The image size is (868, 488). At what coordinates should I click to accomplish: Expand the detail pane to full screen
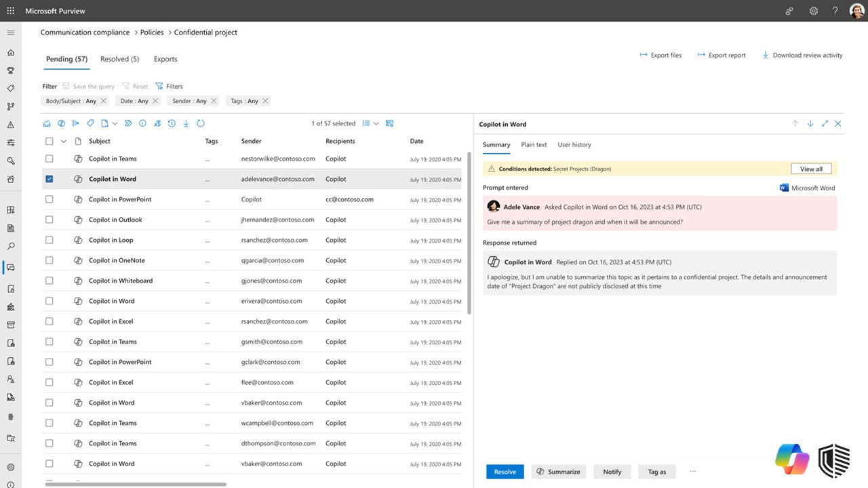825,124
